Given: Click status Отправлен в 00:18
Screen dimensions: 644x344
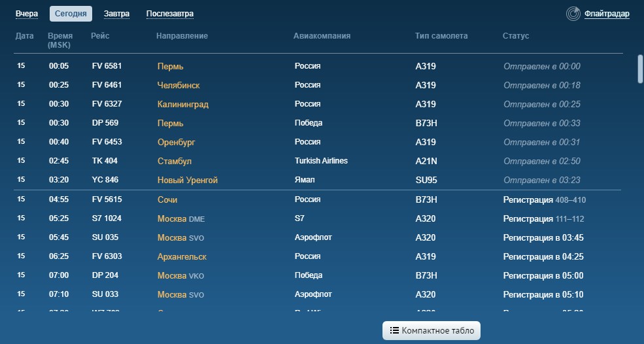Looking at the screenshot, I should pyautogui.click(x=542, y=85).
